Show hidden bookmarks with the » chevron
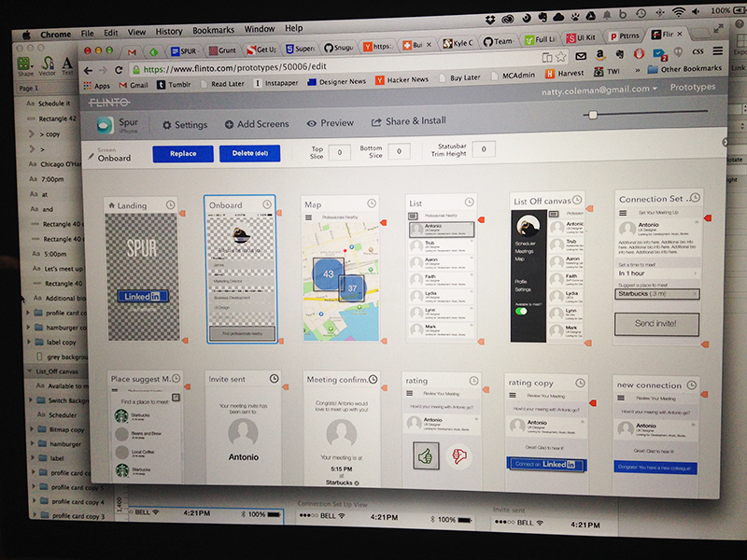 [x=638, y=71]
